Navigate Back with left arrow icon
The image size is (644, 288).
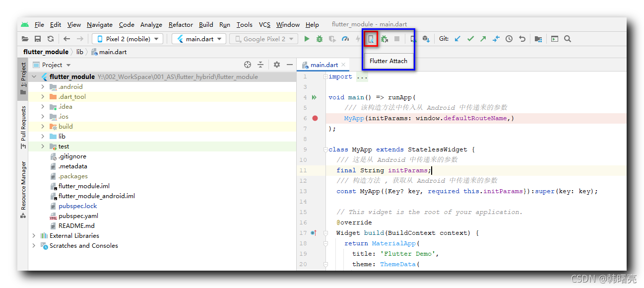click(67, 39)
